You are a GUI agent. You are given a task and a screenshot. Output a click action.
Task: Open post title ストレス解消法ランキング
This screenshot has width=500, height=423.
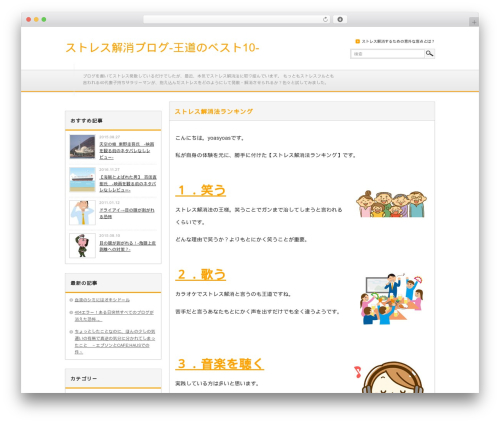click(x=214, y=111)
